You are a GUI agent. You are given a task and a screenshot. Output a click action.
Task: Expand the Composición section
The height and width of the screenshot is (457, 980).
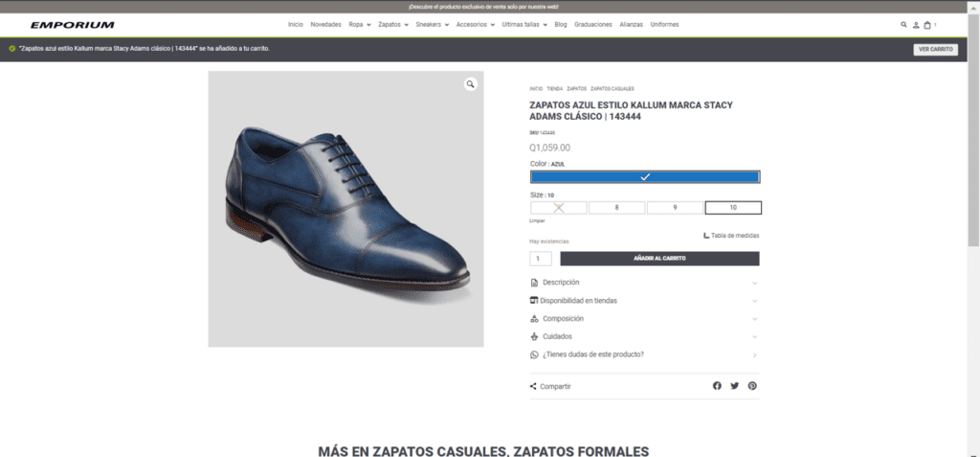point(644,319)
